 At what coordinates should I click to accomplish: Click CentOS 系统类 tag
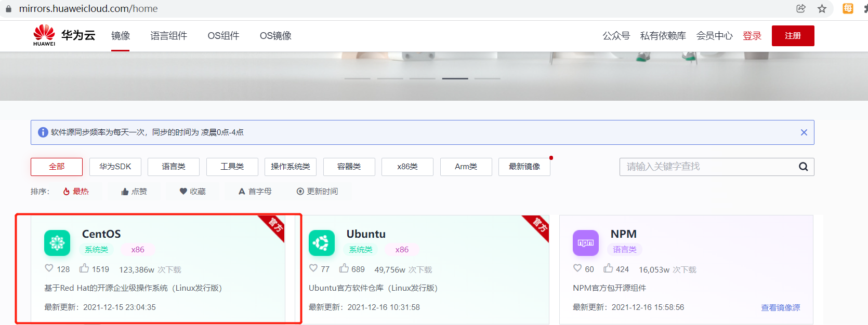(x=97, y=250)
